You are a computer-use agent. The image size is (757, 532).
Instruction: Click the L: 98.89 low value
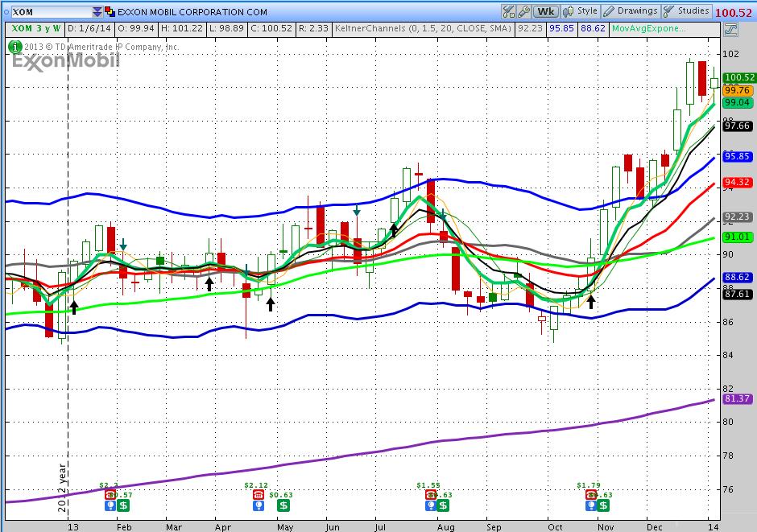click(226, 28)
